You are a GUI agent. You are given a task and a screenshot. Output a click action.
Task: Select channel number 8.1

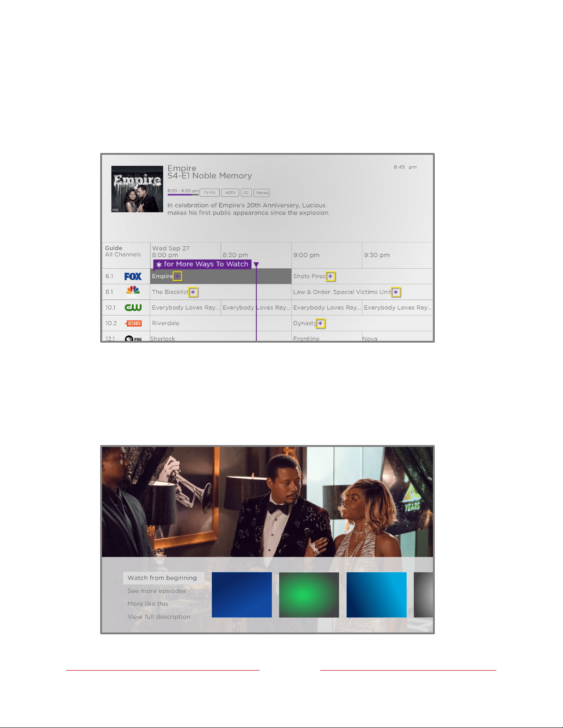(x=109, y=292)
